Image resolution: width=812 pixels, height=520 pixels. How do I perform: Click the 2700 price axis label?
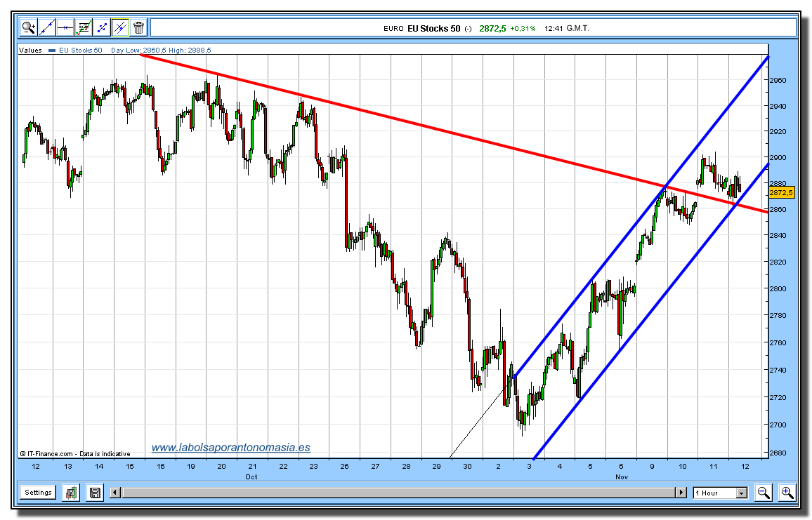pyautogui.click(x=778, y=425)
